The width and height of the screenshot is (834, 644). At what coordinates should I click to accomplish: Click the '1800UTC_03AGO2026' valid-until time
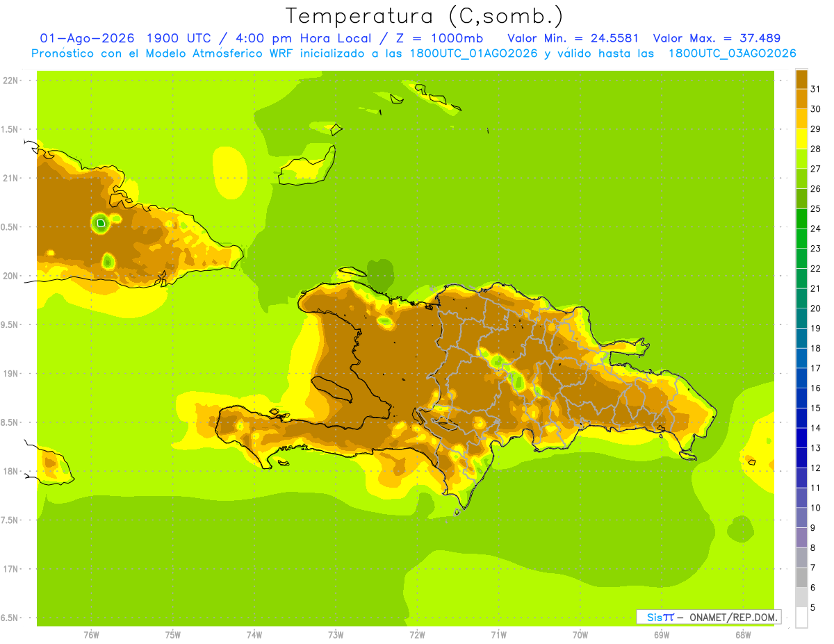click(732, 53)
